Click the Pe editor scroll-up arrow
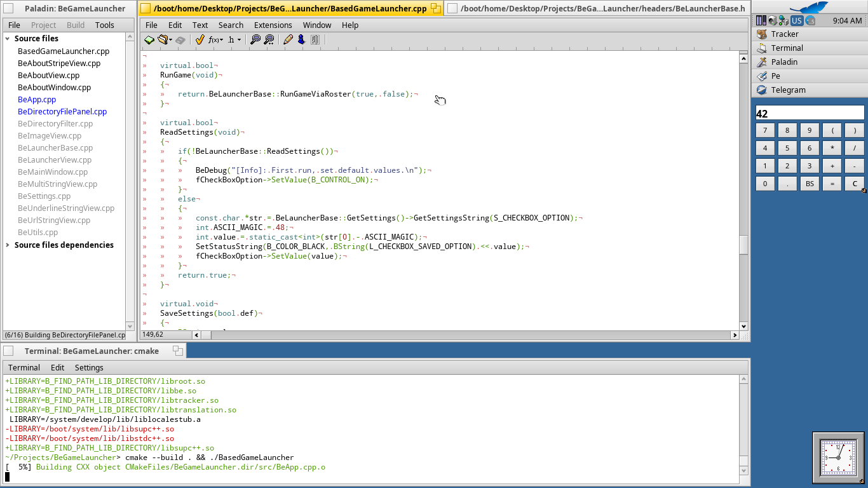 [743, 58]
